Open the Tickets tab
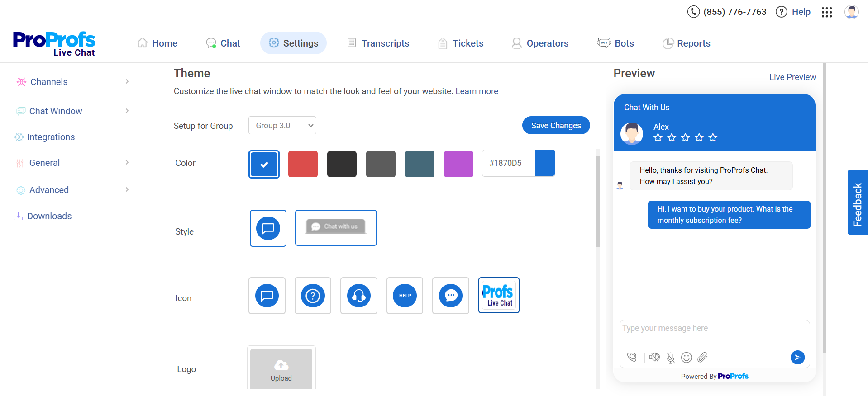868x410 pixels. pos(461,43)
